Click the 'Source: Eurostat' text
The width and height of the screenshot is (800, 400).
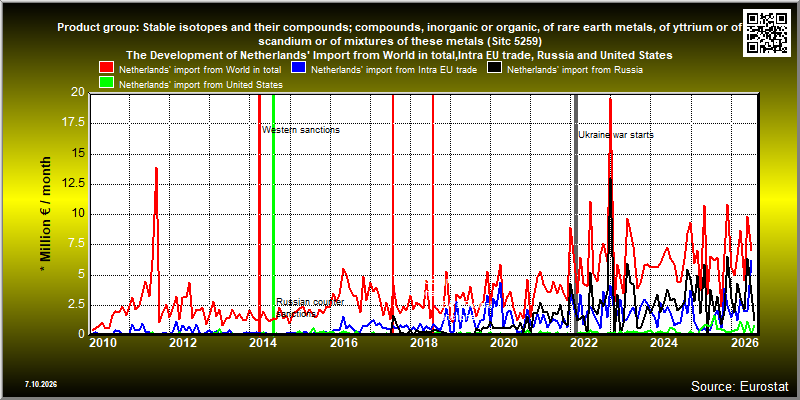click(740, 386)
